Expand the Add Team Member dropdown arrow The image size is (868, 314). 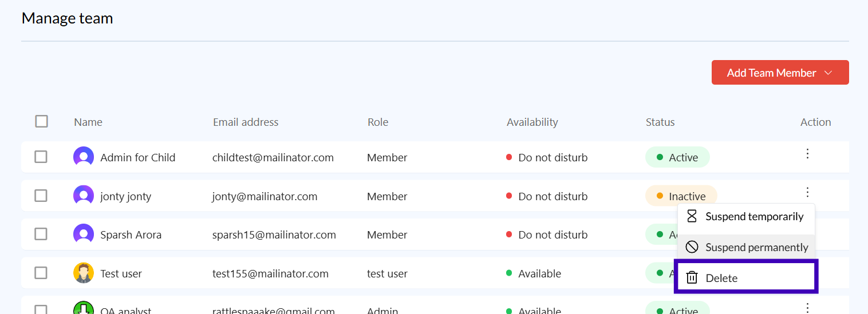(x=828, y=73)
